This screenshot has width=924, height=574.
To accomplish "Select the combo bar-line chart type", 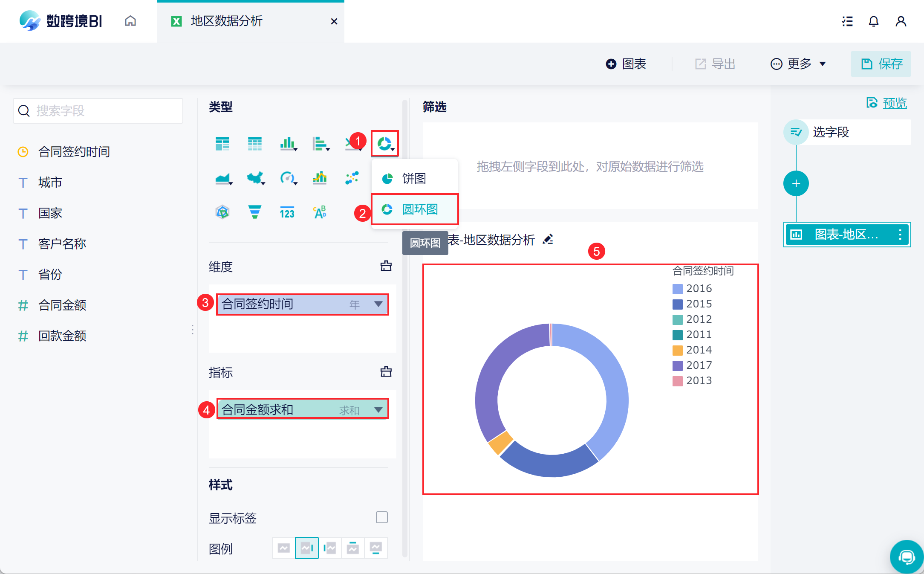I will (x=320, y=178).
